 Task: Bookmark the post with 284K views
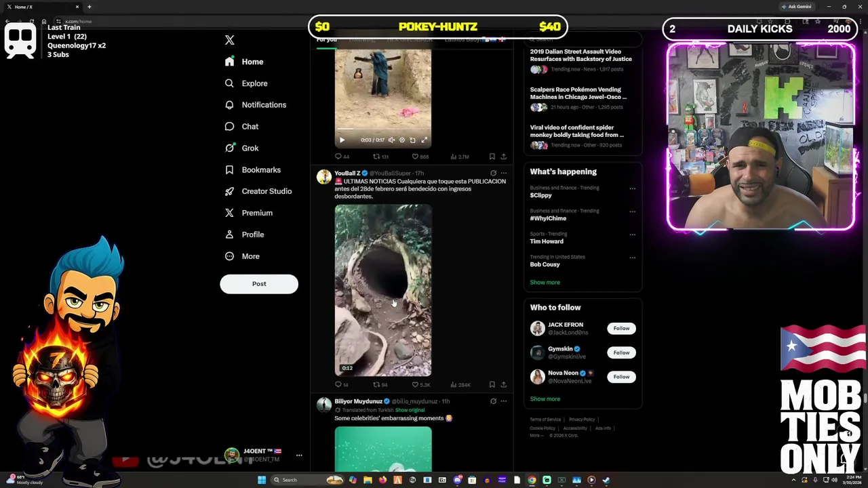click(492, 384)
